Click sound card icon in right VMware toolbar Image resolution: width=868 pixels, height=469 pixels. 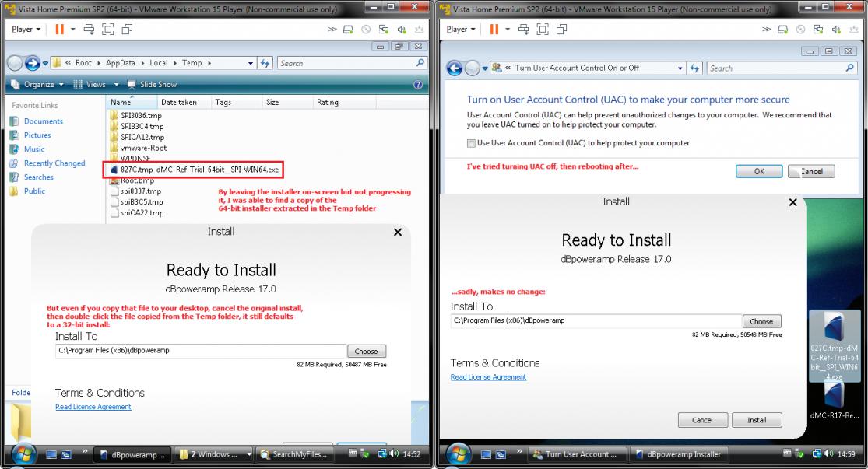(836, 30)
